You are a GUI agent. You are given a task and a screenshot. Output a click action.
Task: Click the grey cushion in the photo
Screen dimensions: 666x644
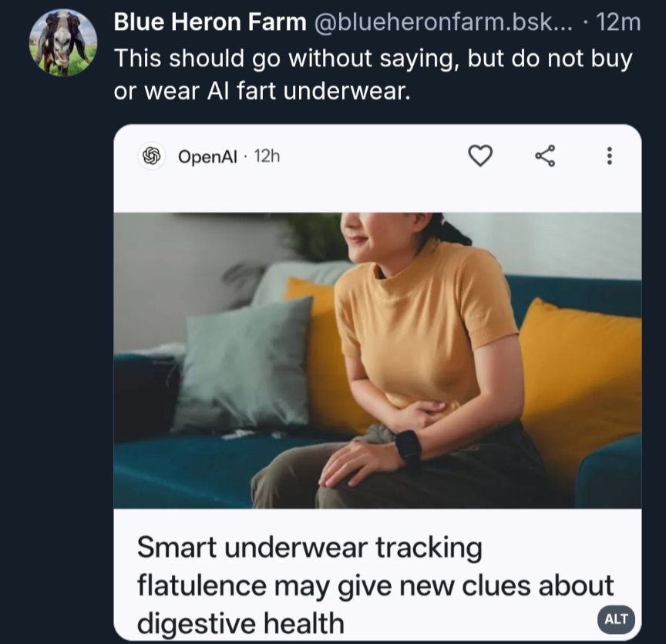pyautogui.click(x=244, y=365)
